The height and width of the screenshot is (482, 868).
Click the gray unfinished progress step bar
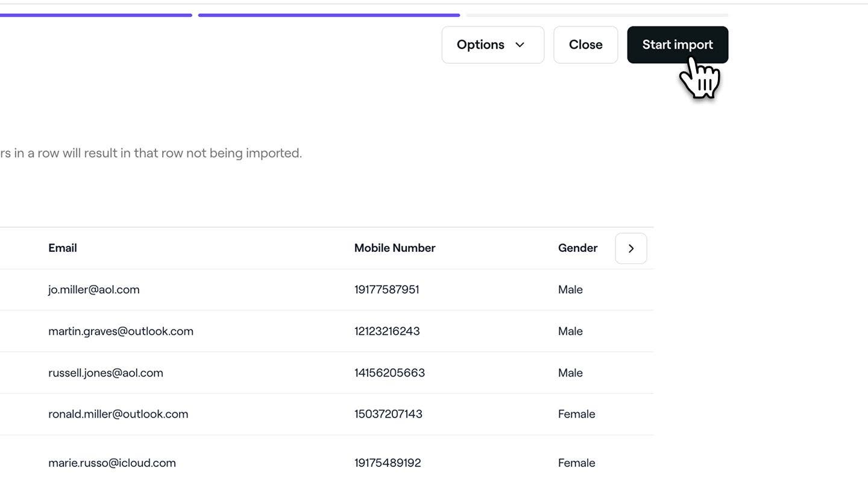597,15
